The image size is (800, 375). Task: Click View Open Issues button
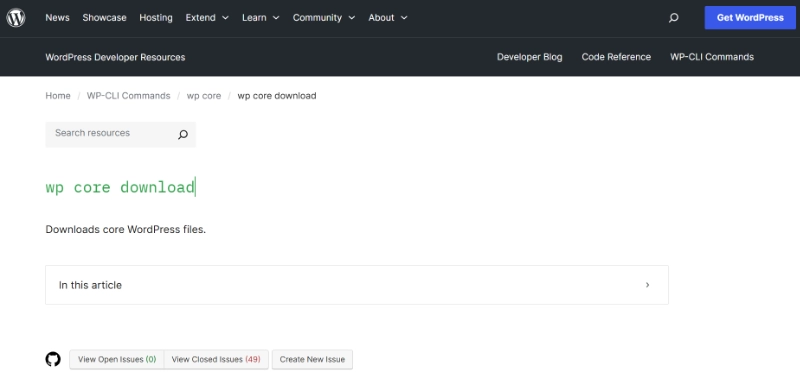[117, 359]
